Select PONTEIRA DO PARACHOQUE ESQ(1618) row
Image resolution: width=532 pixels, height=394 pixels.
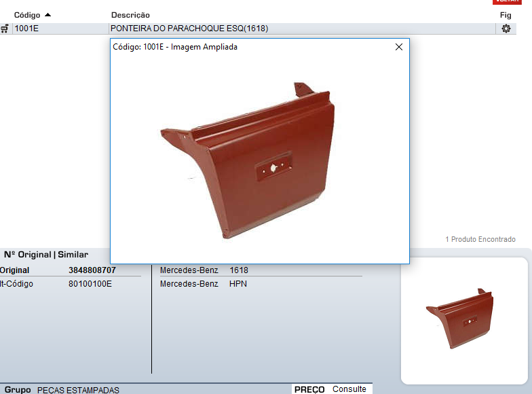[189, 29]
